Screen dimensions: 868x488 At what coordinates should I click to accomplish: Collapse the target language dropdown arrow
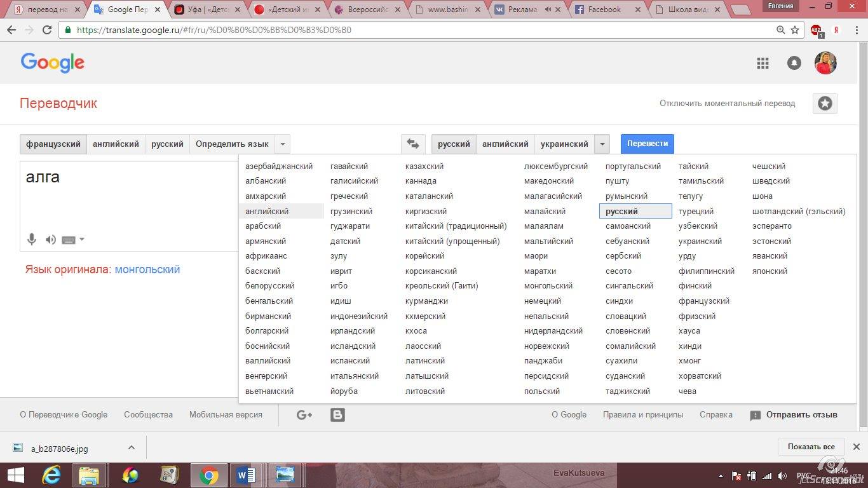tap(602, 144)
